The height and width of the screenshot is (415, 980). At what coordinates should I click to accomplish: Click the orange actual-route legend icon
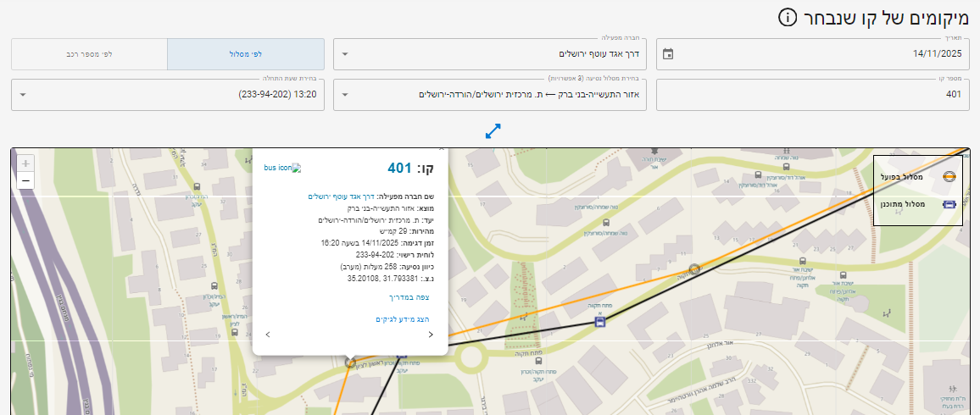point(949,177)
